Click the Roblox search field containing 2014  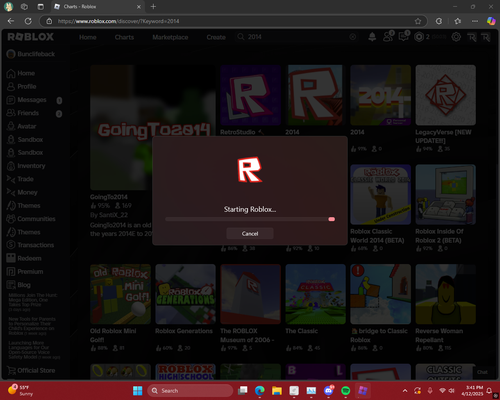(293, 37)
